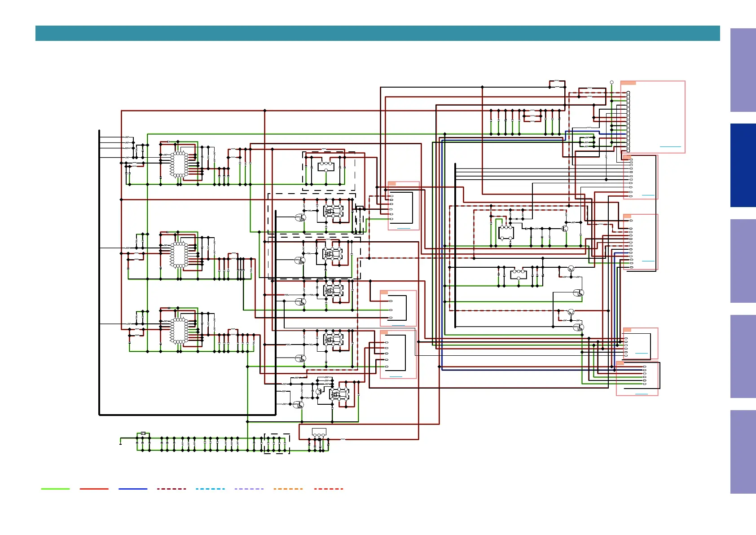Select the dark blue active side tab

click(743, 165)
